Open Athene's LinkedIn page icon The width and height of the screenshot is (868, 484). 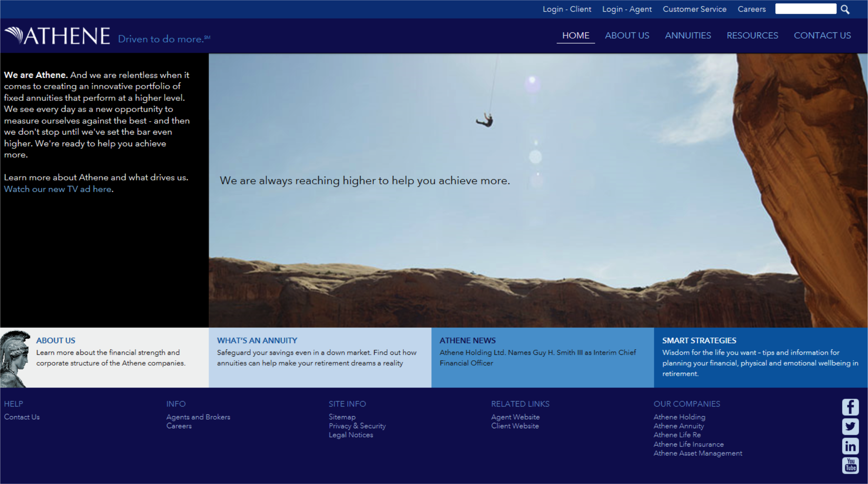pyautogui.click(x=850, y=446)
